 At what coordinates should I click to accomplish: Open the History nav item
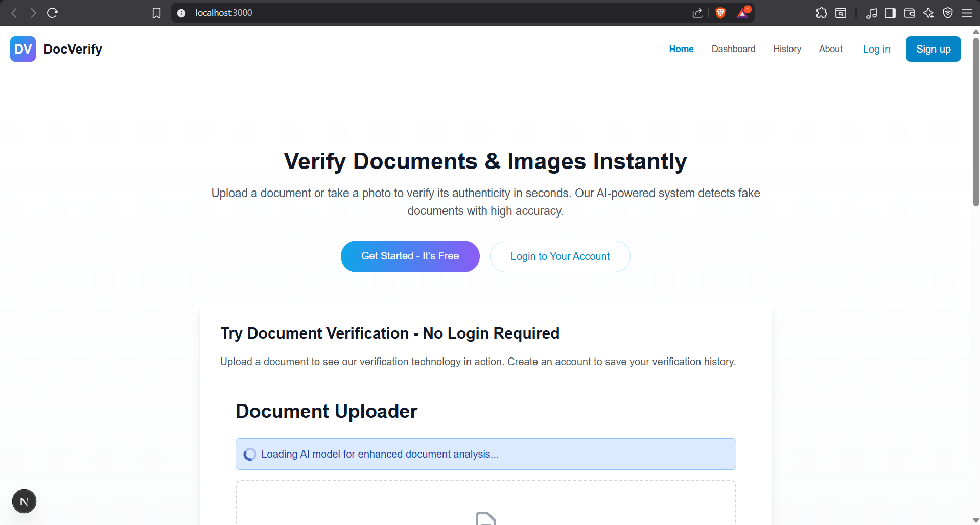(787, 49)
